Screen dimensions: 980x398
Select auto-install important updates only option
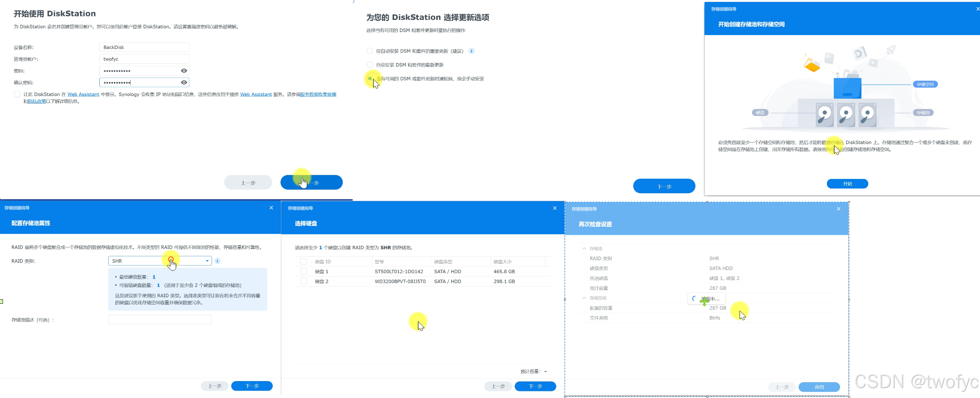[370, 51]
